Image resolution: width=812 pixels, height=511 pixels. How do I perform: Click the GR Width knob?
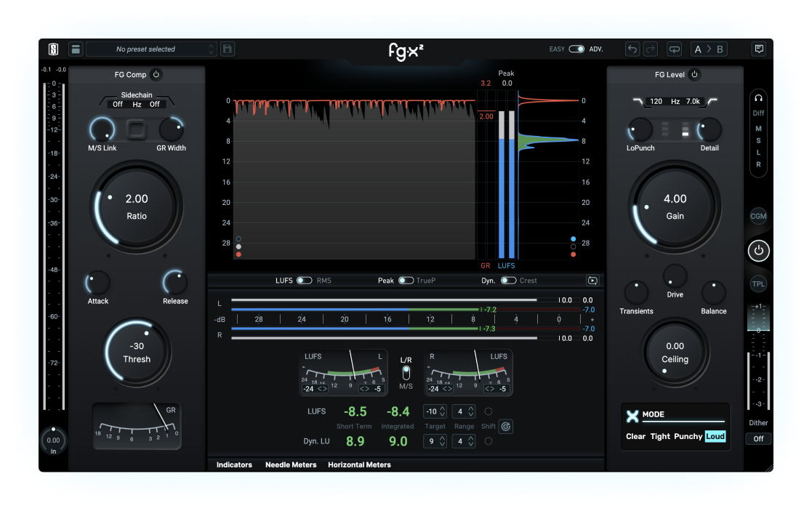coord(171,130)
